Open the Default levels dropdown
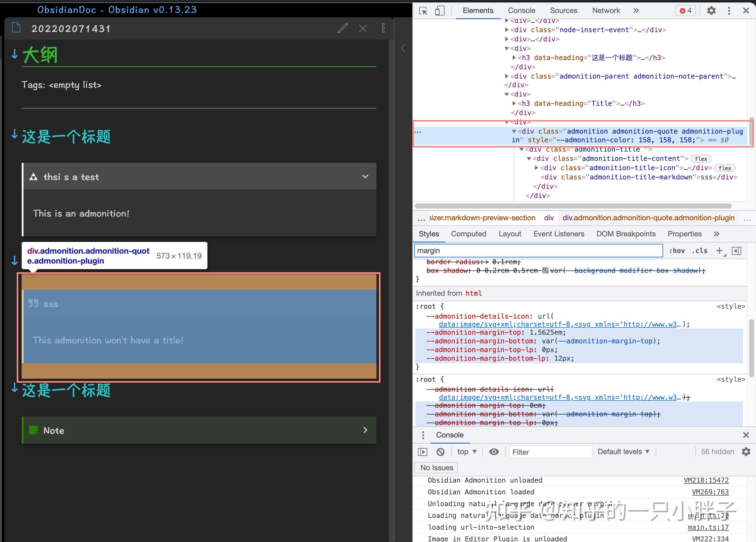756x542 pixels. click(x=623, y=452)
